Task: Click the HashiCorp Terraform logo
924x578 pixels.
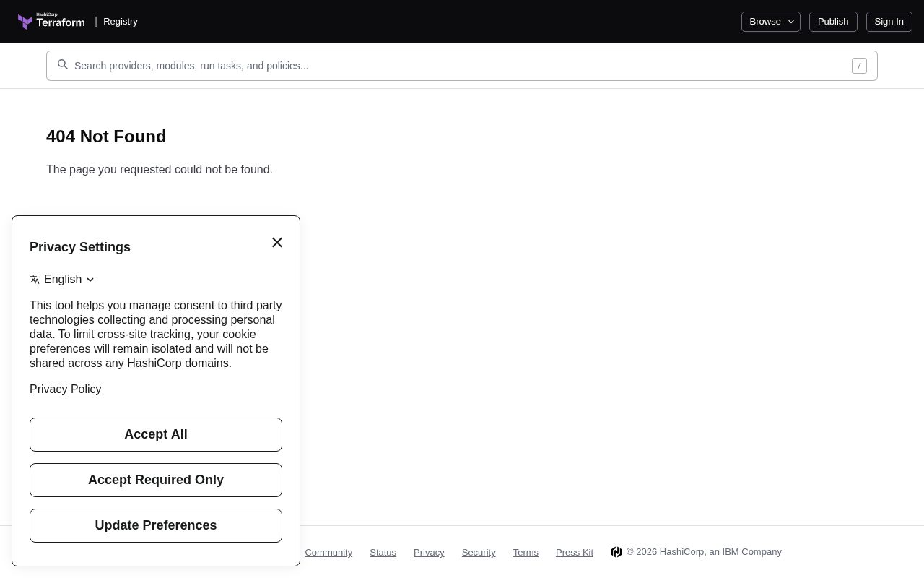Action: [51, 21]
